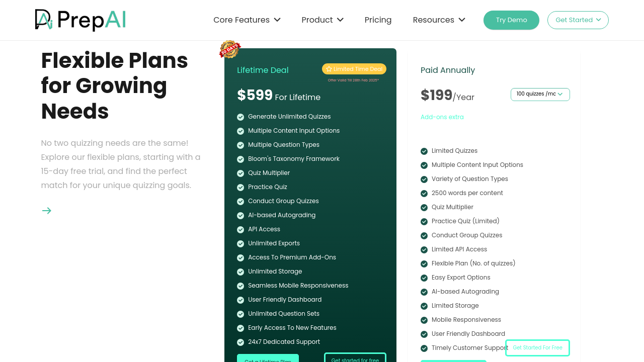Click the Add-ons extra link
This screenshot has height=362, width=644.
442,117
